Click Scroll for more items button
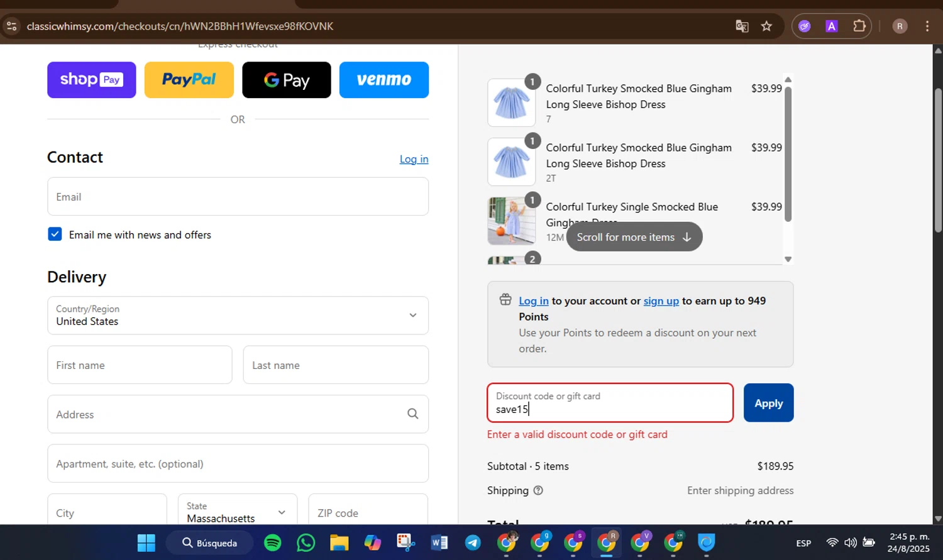The height and width of the screenshot is (560, 943). coord(634,237)
